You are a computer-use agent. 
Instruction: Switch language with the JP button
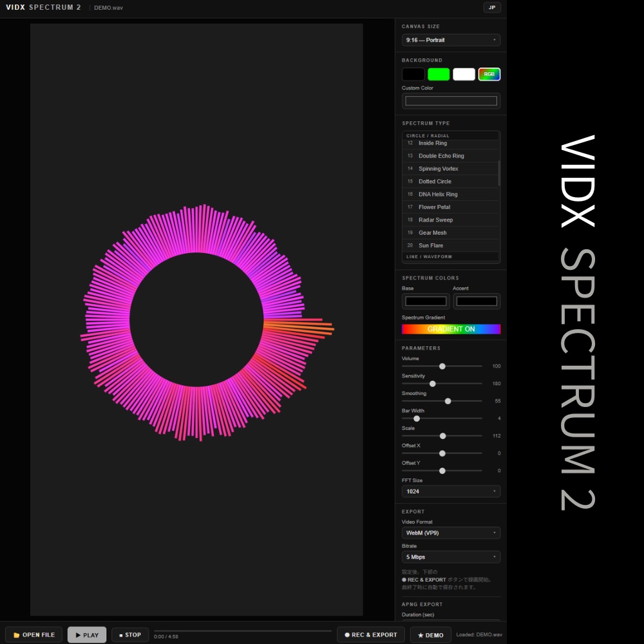pyautogui.click(x=491, y=7)
